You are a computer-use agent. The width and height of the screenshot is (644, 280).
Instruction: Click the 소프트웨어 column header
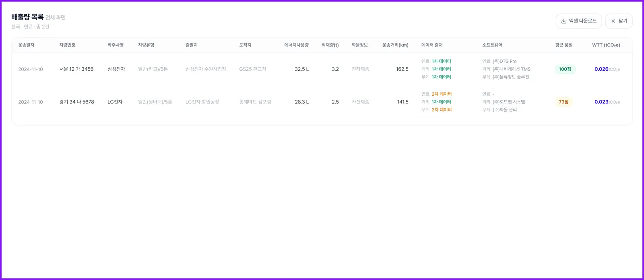pos(492,45)
